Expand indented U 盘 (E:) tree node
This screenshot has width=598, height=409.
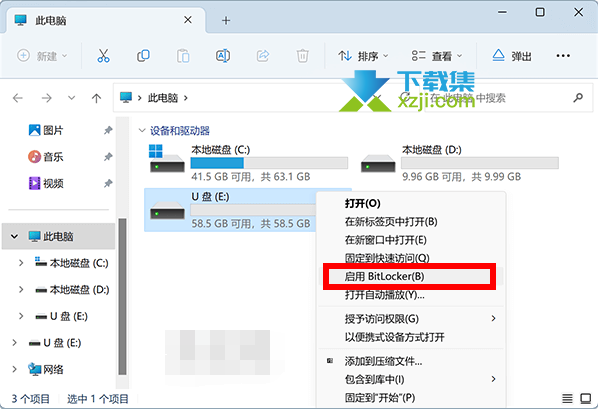click(x=21, y=316)
